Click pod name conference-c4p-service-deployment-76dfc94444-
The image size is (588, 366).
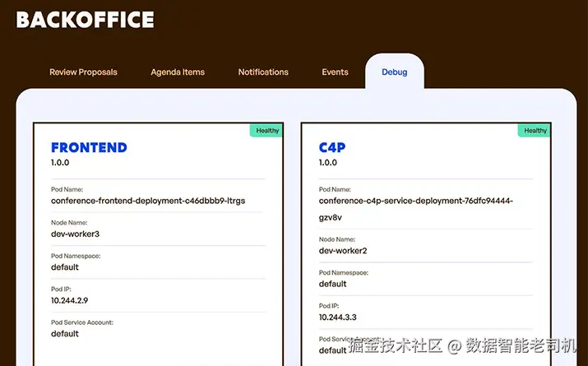416,201
